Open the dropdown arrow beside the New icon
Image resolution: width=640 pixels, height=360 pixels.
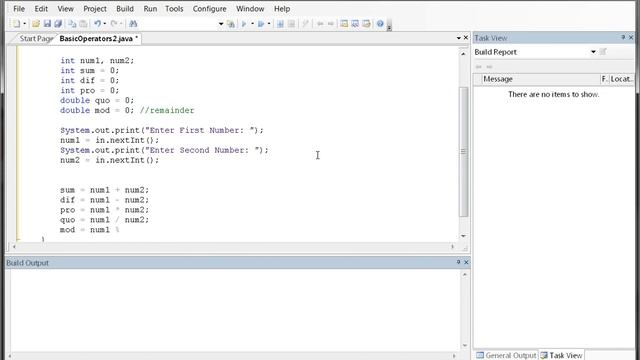pos(24,24)
